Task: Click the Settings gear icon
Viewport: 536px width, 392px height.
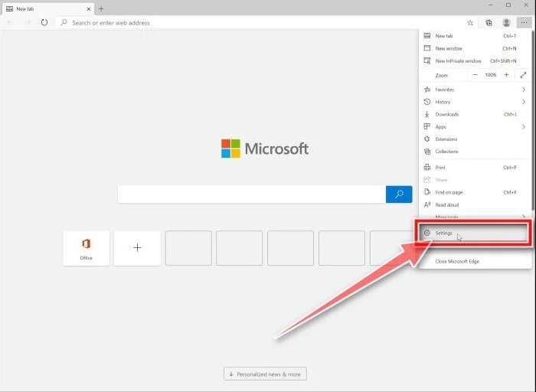Action: point(427,233)
